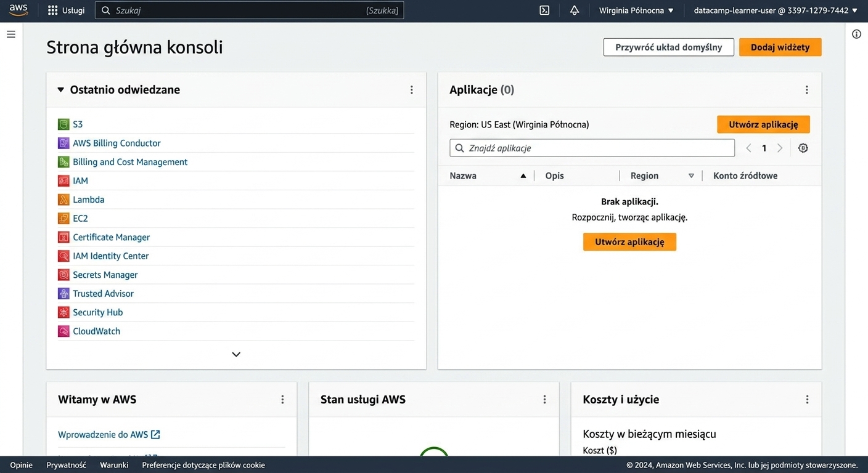Click the Strona główna konsoli heading
Viewport: 868px width, 473px height.
pos(134,47)
